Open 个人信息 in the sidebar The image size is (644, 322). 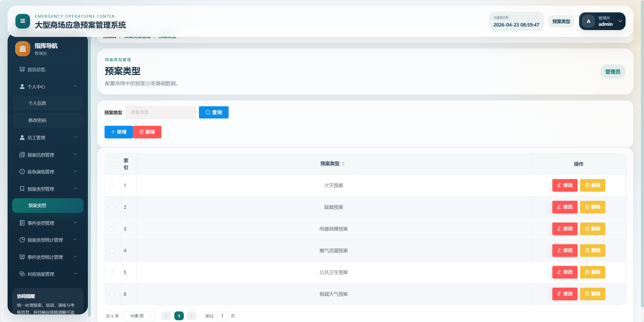click(x=37, y=103)
